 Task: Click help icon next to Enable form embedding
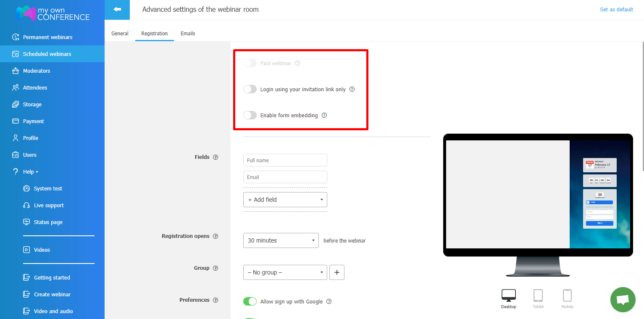pyautogui.click(x=324, y=115)
